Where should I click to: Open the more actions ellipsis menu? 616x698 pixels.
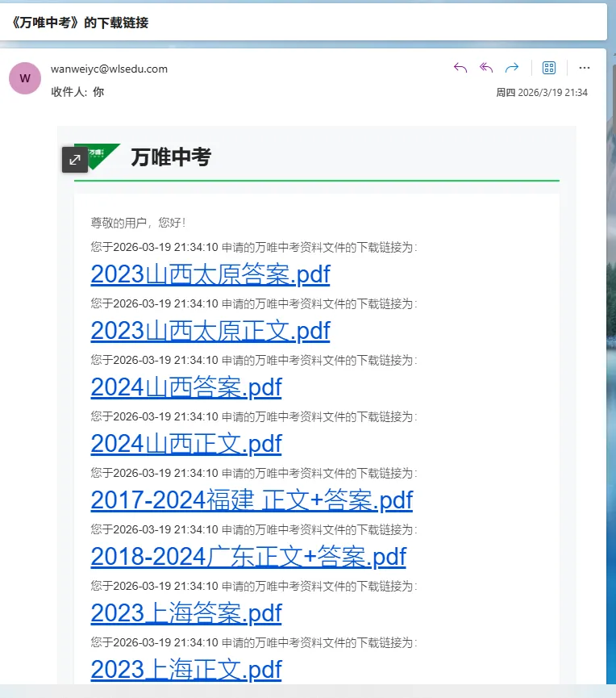point(584,68)
